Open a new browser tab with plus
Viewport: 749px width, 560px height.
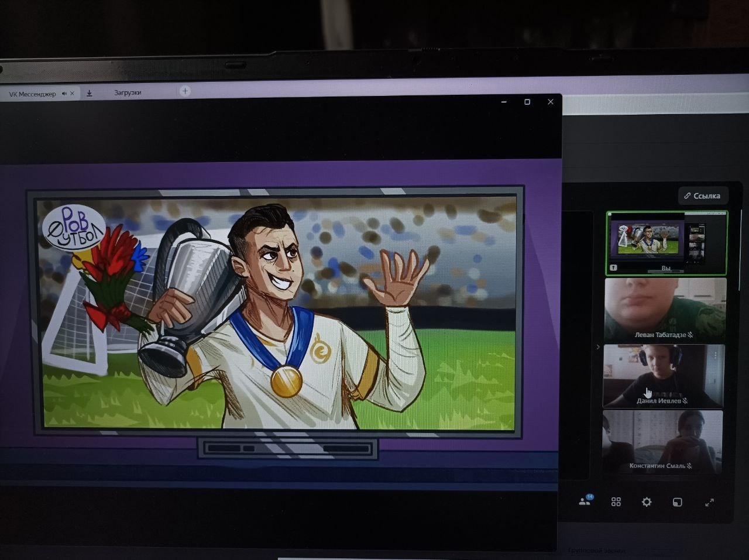point(185,91)
